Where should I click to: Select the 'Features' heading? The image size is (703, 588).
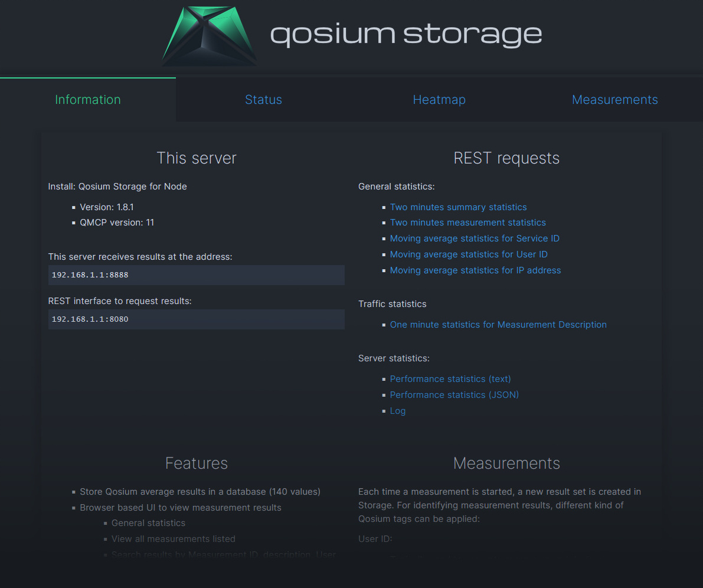[x=197, y=463]
